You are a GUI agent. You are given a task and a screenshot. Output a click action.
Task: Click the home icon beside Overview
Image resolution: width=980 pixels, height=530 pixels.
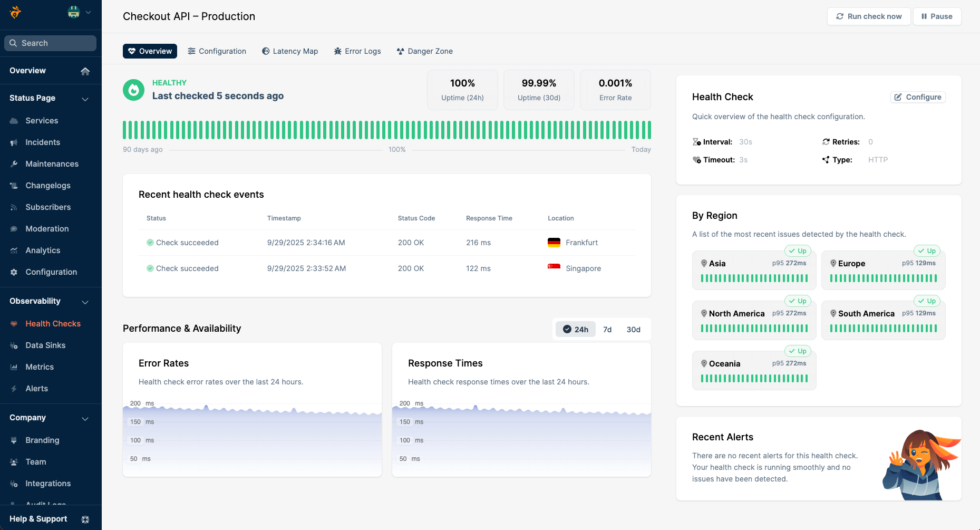point(85,71)
